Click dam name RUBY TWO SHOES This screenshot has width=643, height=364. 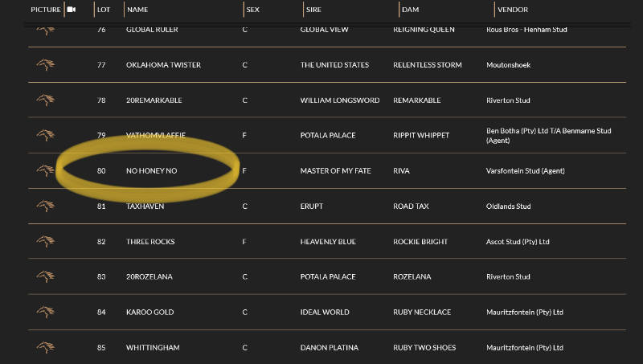click(x=424, y=347)
